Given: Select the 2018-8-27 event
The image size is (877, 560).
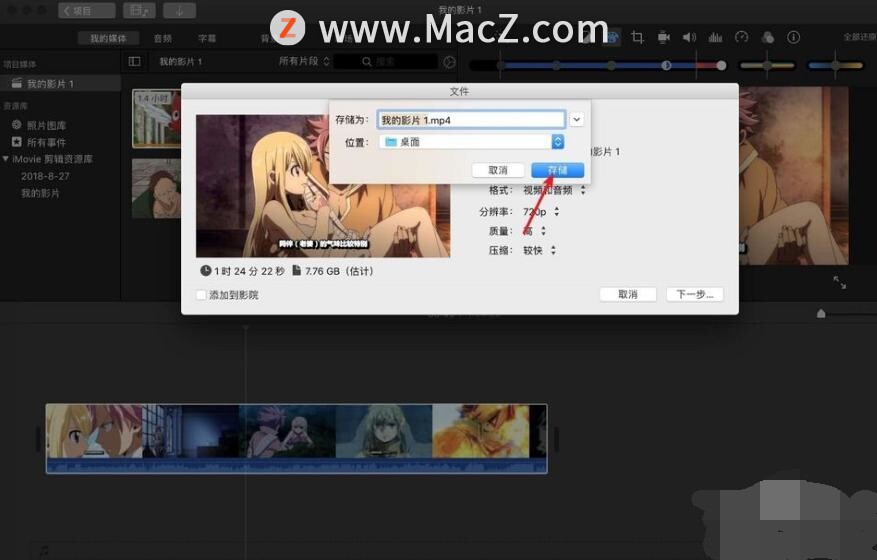Looking at the screenshot, I should [x=45, y=176].
